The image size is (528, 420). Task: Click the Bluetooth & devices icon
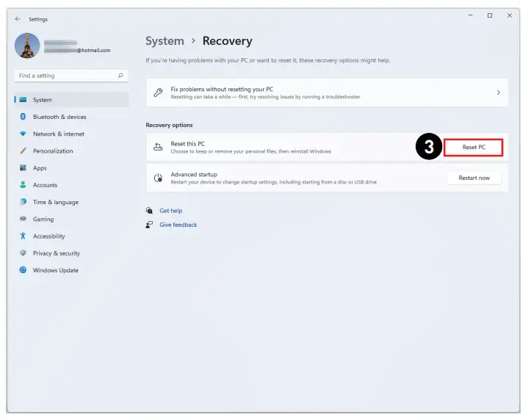coord(23,117)
